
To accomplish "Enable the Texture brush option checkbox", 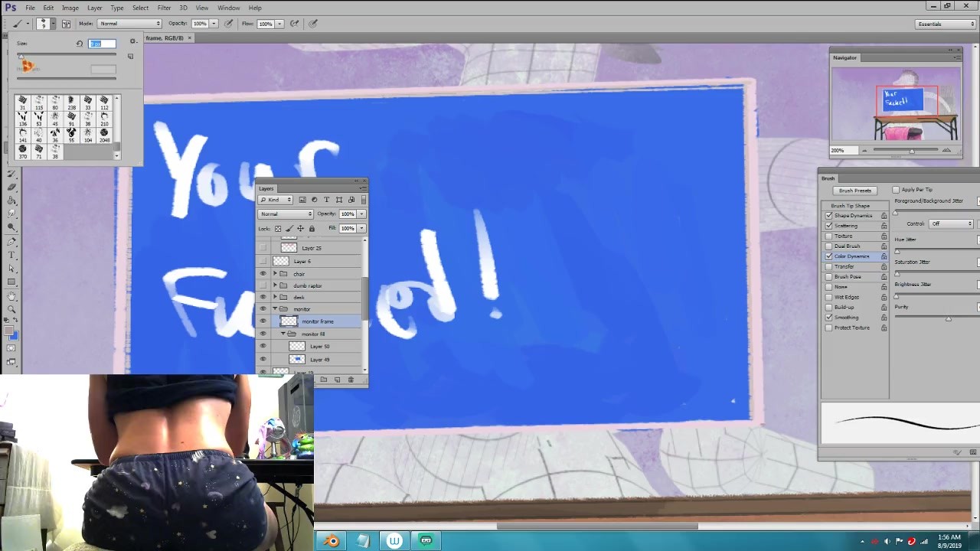I will [x=828, y=236].
